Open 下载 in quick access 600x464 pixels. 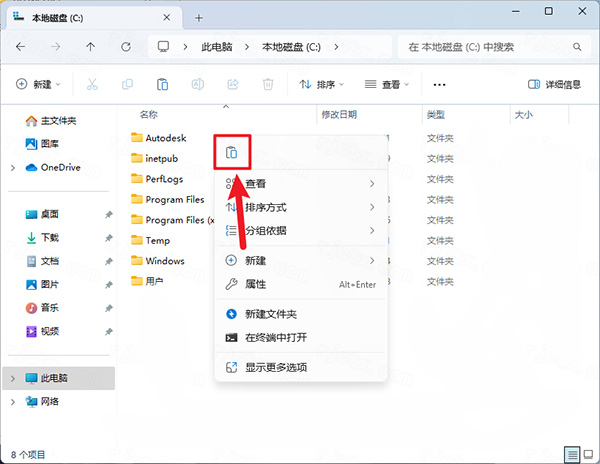[42, 238]
